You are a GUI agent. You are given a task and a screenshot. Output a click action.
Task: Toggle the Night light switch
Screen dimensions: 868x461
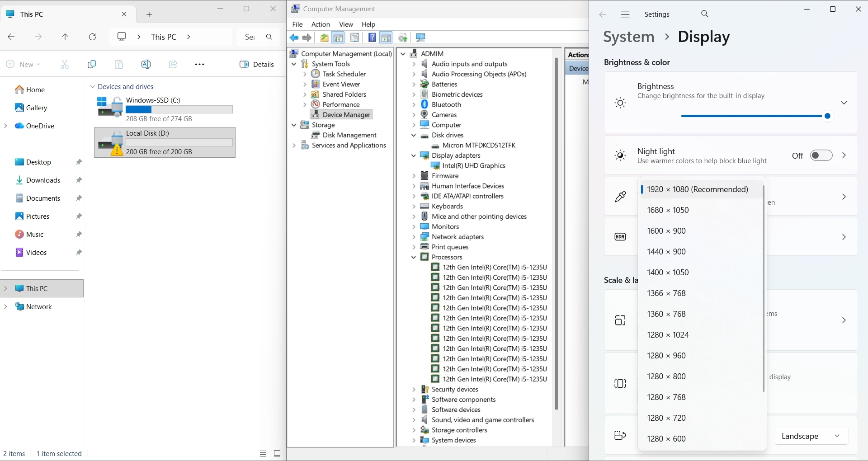[x=821, y=155]
